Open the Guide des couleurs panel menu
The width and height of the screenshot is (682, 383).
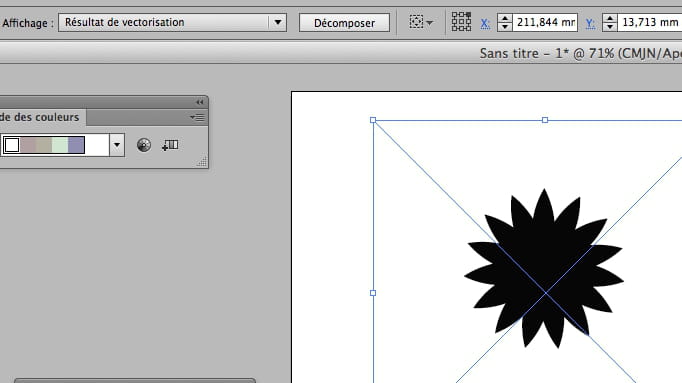197,117
